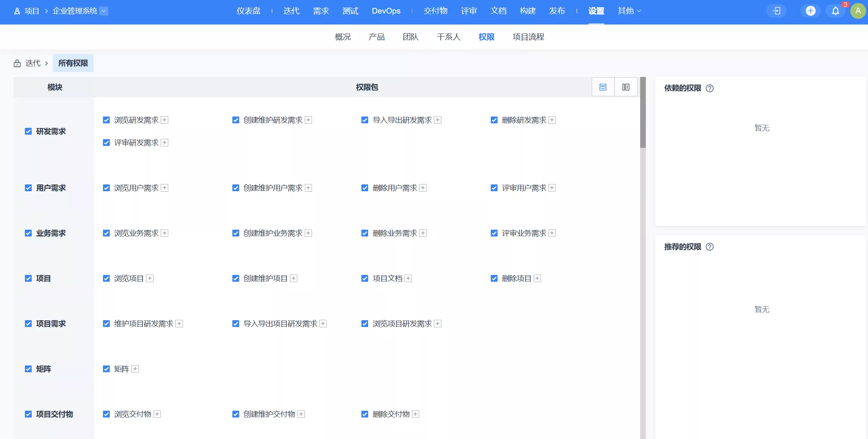Open 企业管理系统 project dropdown arrow

tap(104, 11)
